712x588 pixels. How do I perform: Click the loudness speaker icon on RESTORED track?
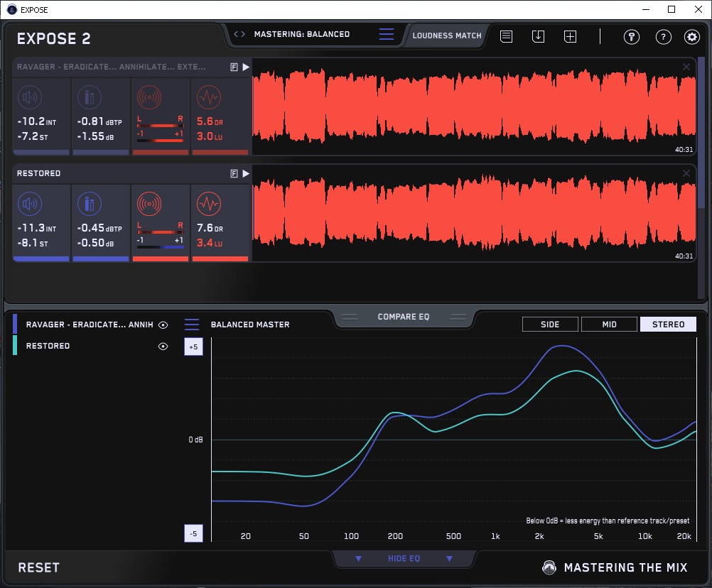(x=30, y=204)
